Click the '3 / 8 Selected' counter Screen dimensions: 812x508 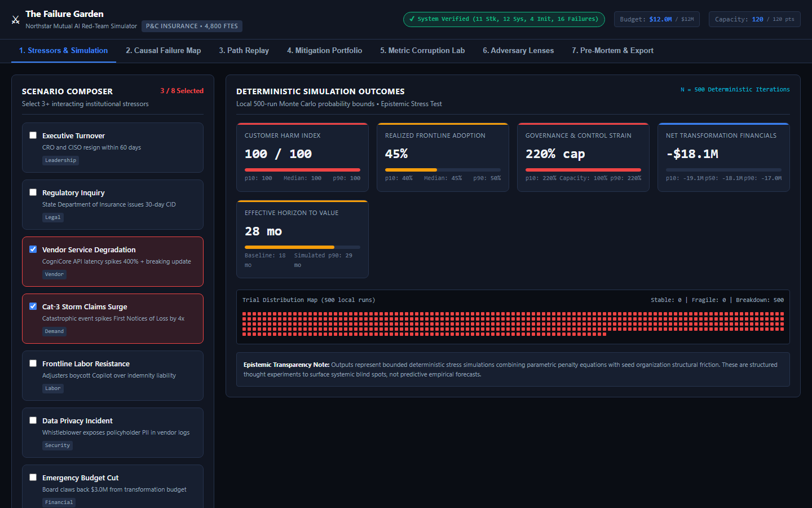[182, 91]
